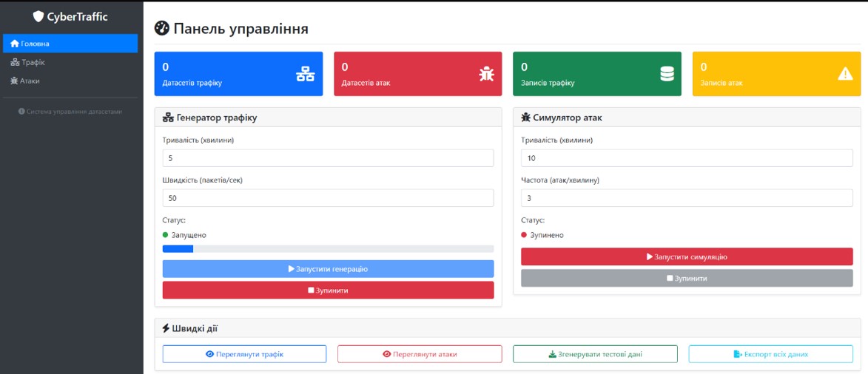Click the Переглянути трафік quick action button

(244, 354)
